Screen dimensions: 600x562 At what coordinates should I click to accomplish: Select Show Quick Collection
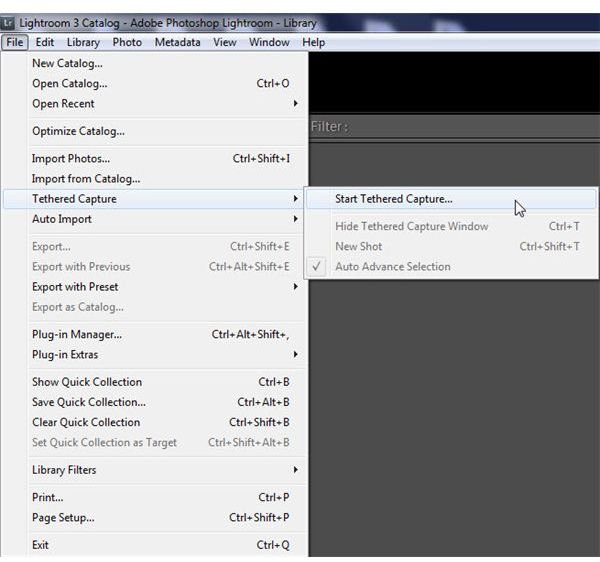155,382
